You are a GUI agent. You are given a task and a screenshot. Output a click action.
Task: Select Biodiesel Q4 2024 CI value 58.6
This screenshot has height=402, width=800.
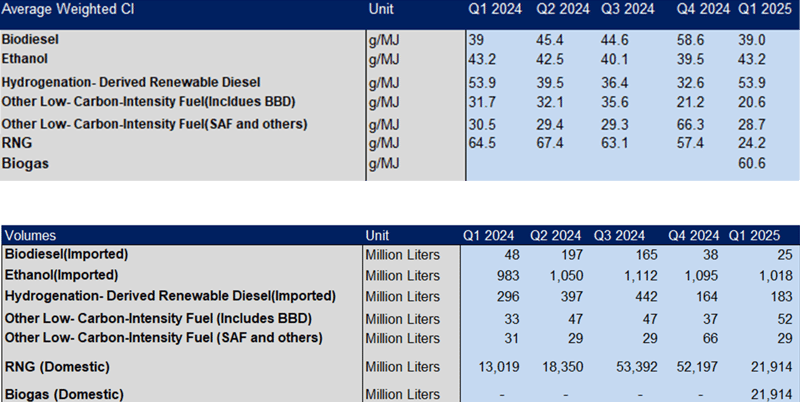(691, 37)
